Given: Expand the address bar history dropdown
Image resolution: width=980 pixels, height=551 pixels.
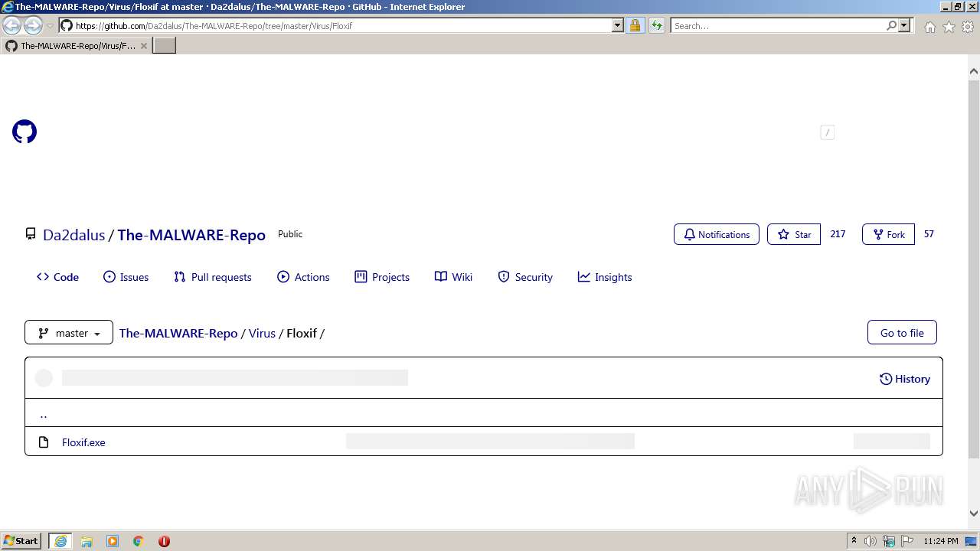Looking at the screenshot, I should (x=618, y=25).
